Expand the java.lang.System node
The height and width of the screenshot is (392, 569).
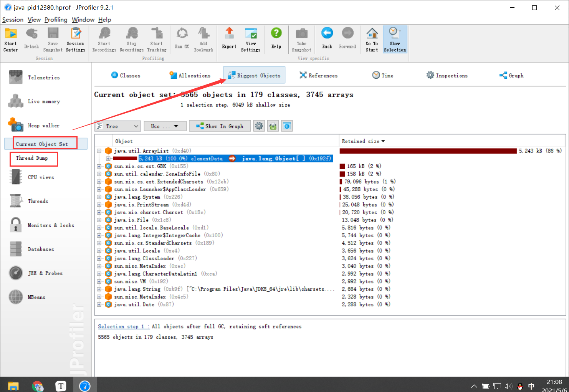99,197
